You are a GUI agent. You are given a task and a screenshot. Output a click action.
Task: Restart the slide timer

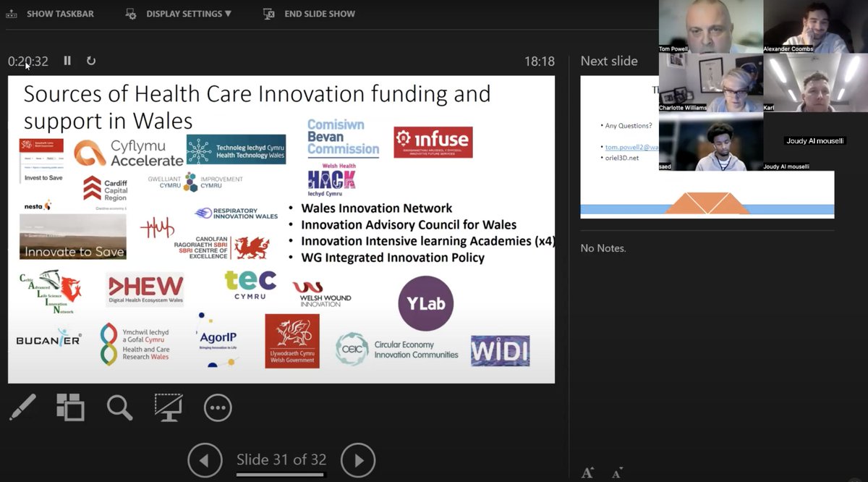pyautogui.click(x=91, y=61)
